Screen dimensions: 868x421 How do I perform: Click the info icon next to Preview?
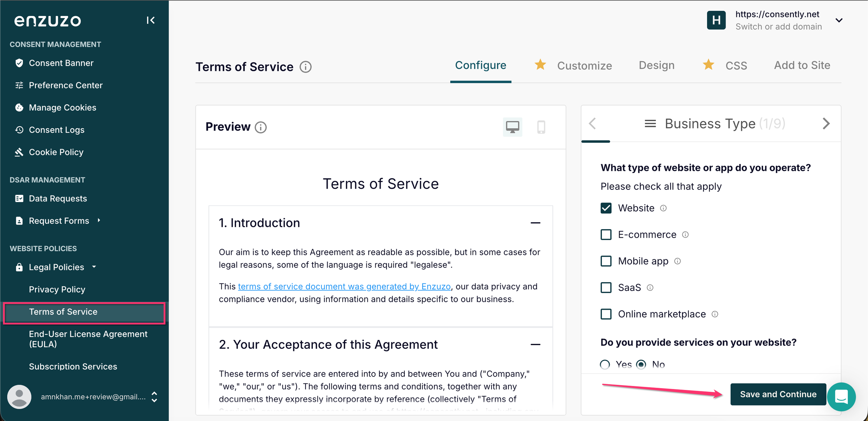point(261,127)
